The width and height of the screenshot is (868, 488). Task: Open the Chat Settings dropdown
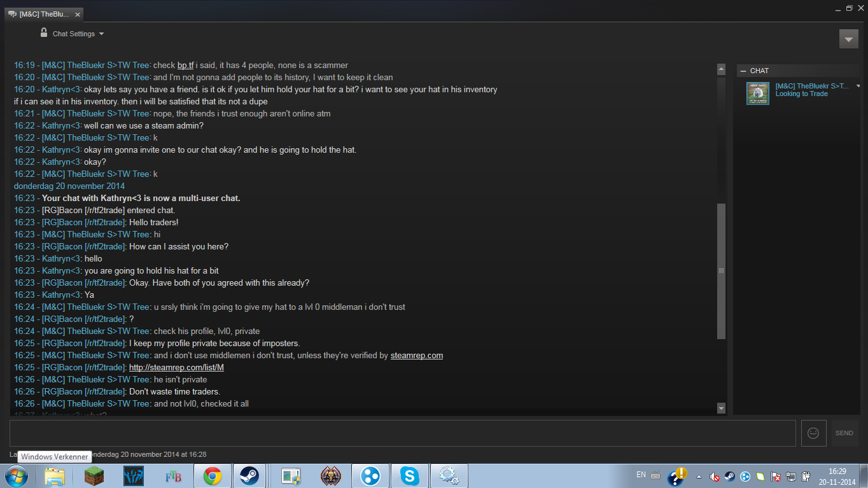tap(78, 34)
